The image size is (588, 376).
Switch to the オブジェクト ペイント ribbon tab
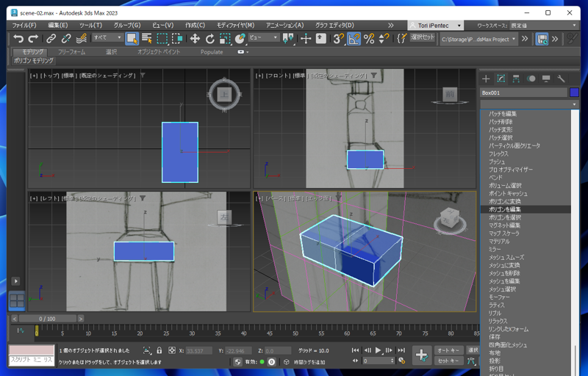[x=159, y=52]
